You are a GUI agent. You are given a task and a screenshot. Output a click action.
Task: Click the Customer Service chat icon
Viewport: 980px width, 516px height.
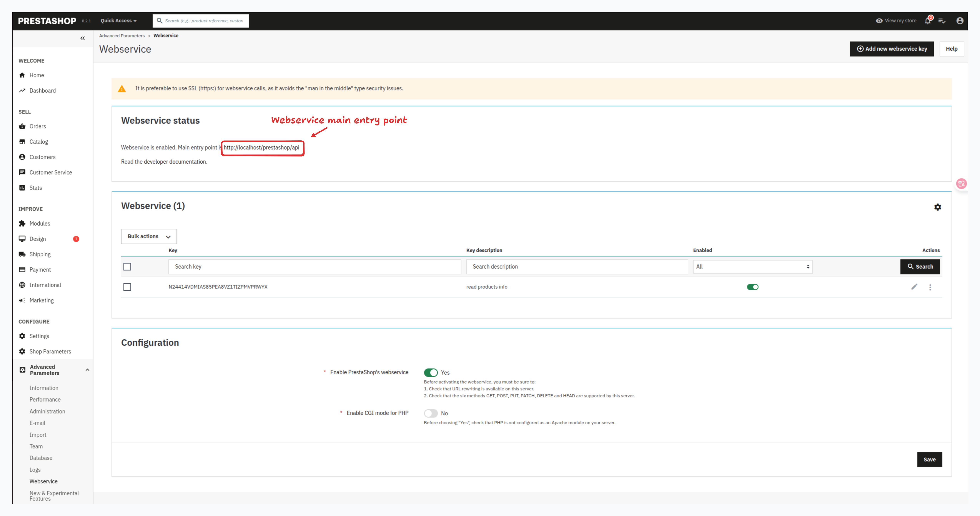22,172
